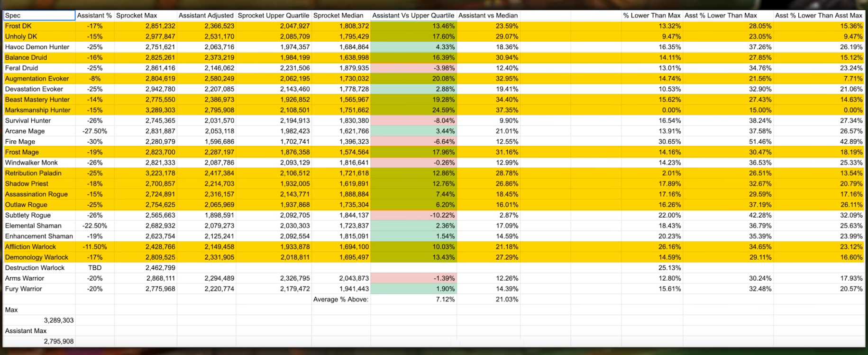Select the Beast Mastery Hunter cell
Viewport: 868px width, 355px height.
(39, 100)
